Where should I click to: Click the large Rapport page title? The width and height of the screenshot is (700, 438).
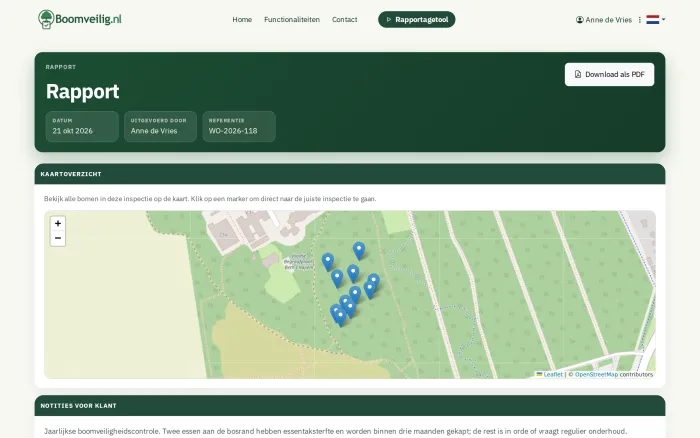tap(83, 92)
